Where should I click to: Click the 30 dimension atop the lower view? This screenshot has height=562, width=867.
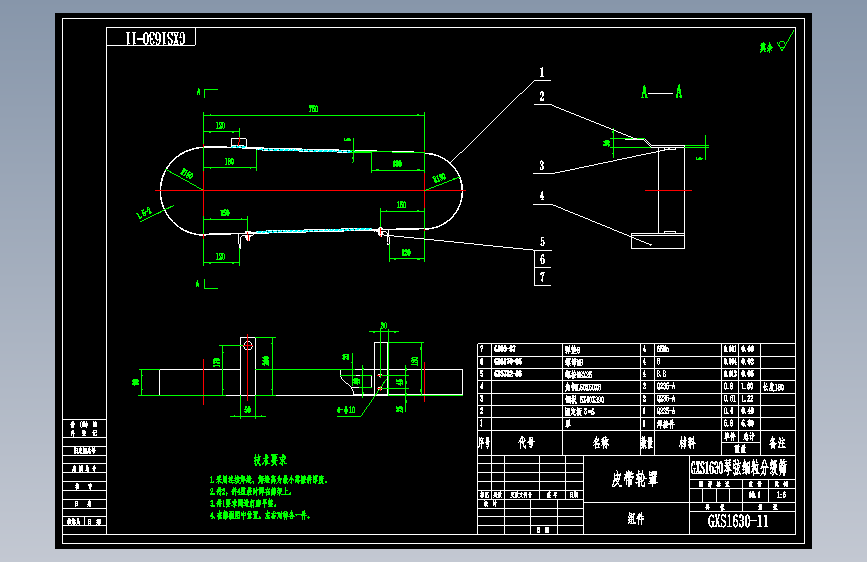pos(384,326)
